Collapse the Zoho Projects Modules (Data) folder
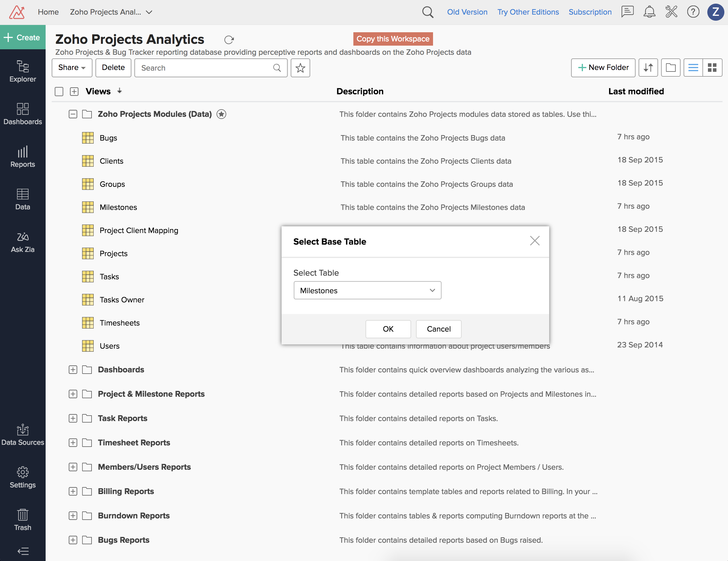Image resolution: width=728 pixels, height=561 pixels. point(73,114)
